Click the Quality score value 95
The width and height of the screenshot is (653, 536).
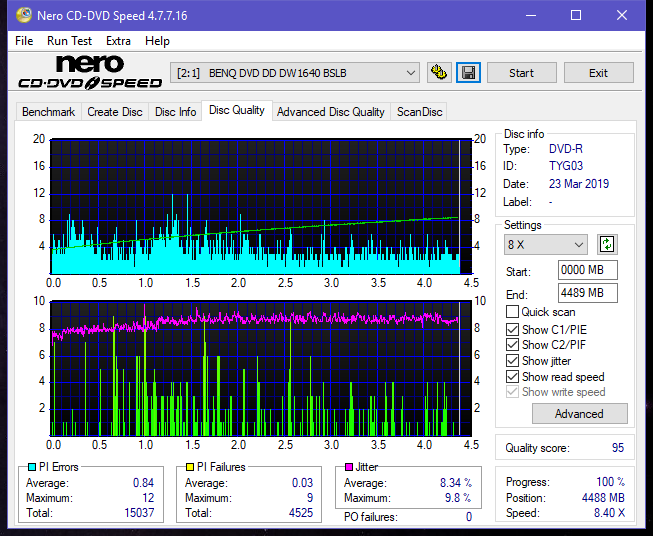618,448
